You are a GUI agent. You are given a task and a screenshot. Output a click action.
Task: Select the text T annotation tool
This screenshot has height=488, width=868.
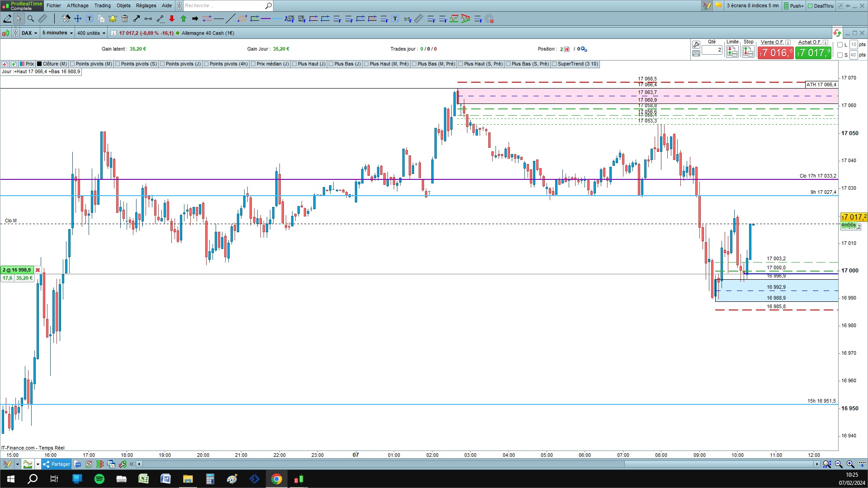pos(90,19)
